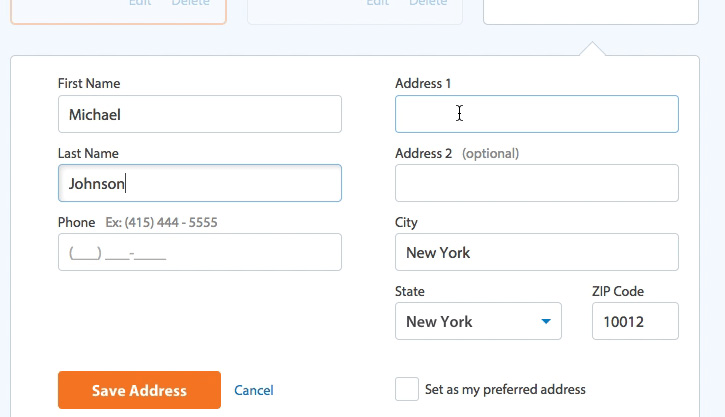Image resolution: width=725 pixels, height=417 pixels.
Task: Focus the optional Address 2 field
Action: click(537, 183)
